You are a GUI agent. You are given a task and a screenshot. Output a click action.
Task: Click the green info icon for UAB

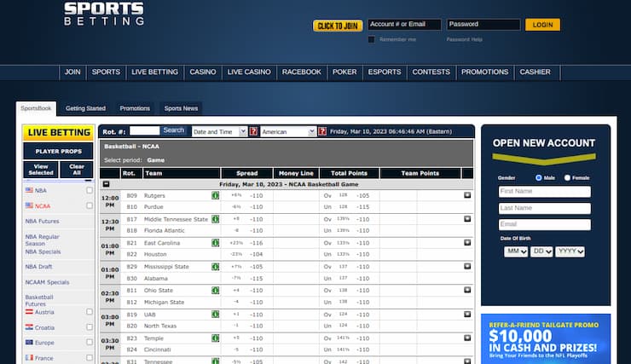pyautogui.click(x=215, y=315)
